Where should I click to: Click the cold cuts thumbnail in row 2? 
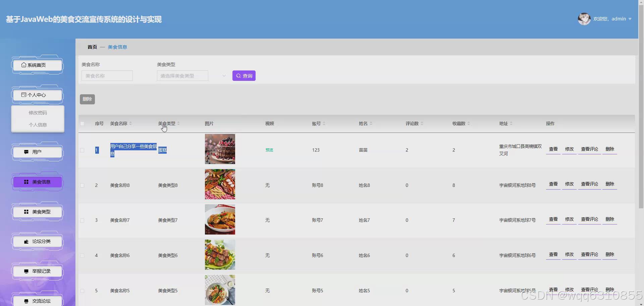click(220, 184)
